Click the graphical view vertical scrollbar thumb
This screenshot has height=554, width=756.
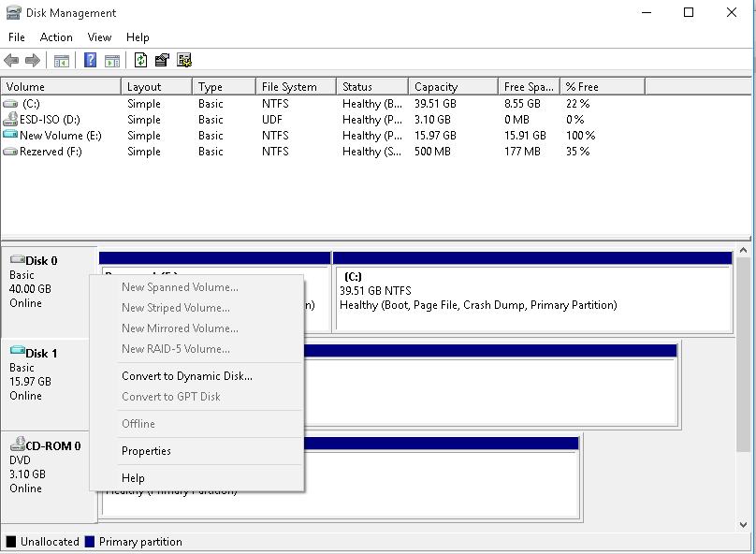pyautogui.click(x=743, y=354)
